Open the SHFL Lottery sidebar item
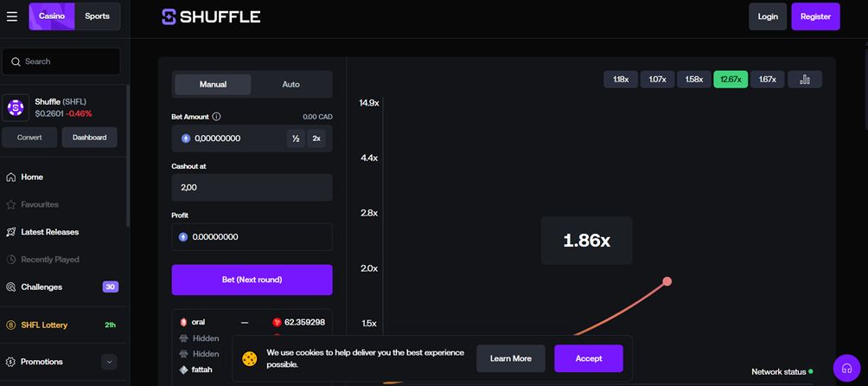This screenshot has width=868, height=386. tap(44, 325)
